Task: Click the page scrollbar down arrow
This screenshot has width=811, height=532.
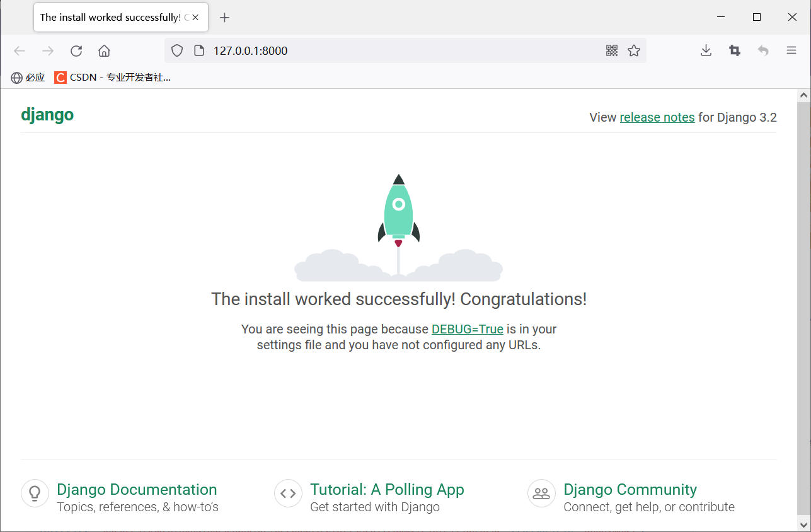Action: pyautogui.click(x=804, y=524)
